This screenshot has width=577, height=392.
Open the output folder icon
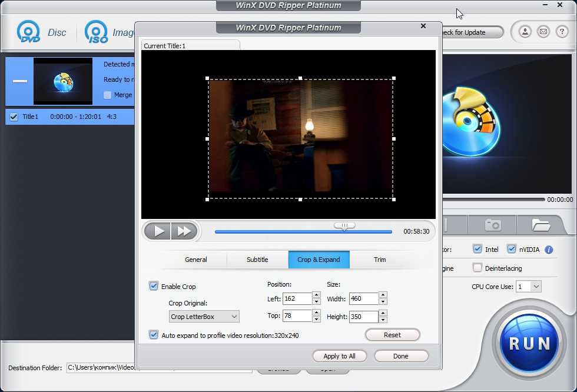[540, 225]
